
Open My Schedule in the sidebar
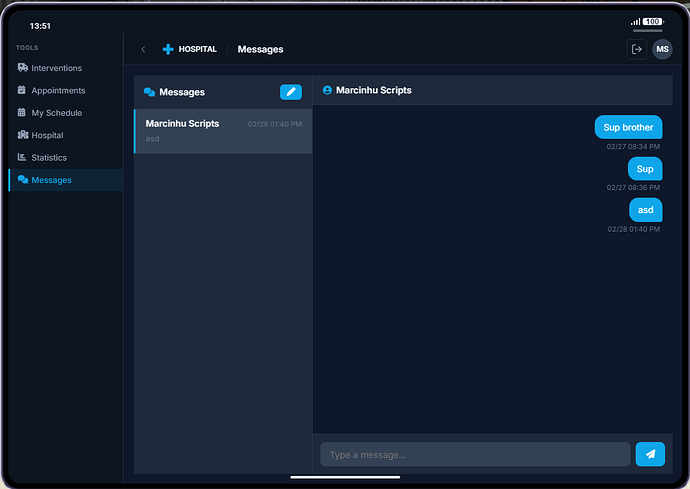point(56,113)
